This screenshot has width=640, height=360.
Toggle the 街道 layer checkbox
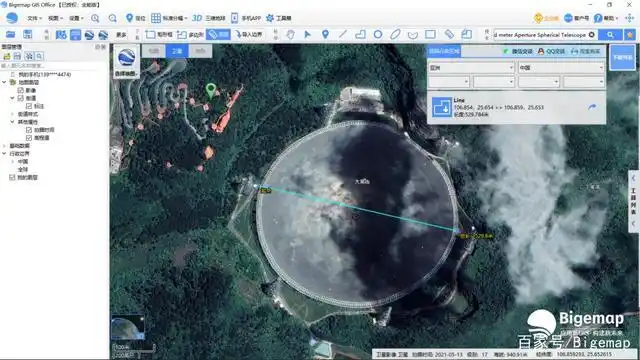click(20, 98)
